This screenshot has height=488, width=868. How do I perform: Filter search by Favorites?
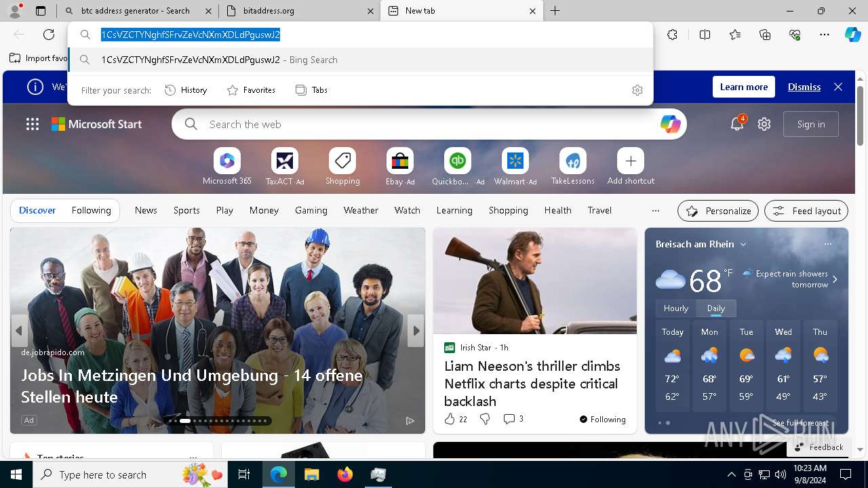251,90
